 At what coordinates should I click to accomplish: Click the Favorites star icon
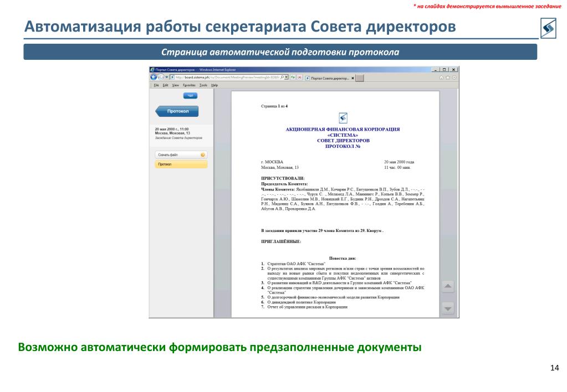[x=448, y=78]
